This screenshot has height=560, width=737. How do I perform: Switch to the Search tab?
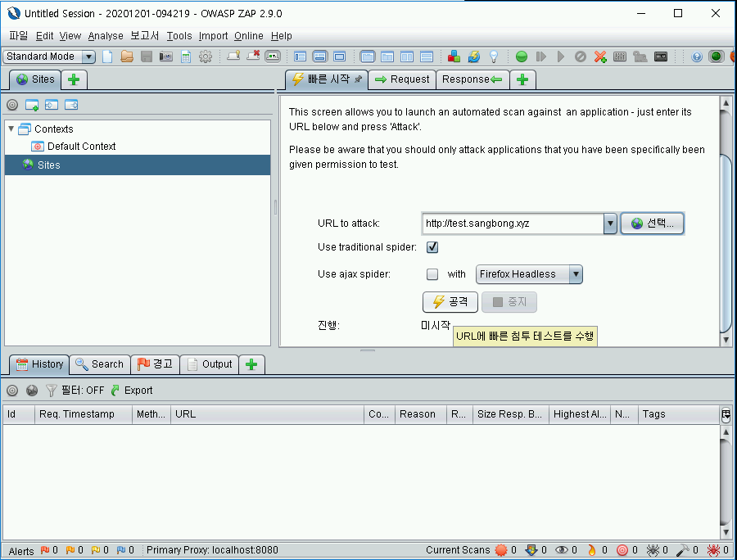(x=100, y=364)
